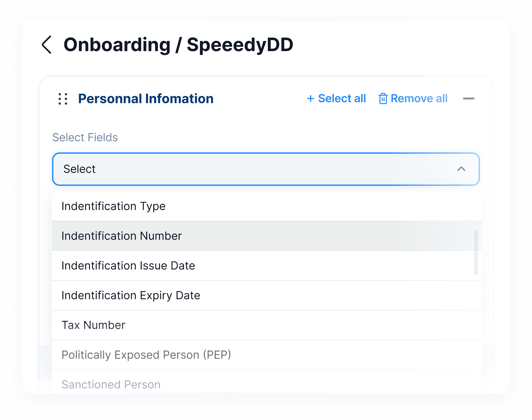Click the back arrow beside Onboarding

(47, 45)
